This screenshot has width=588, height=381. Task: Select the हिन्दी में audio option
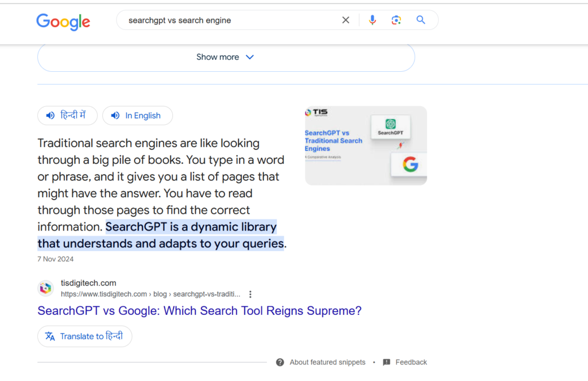tap(67, 116)
